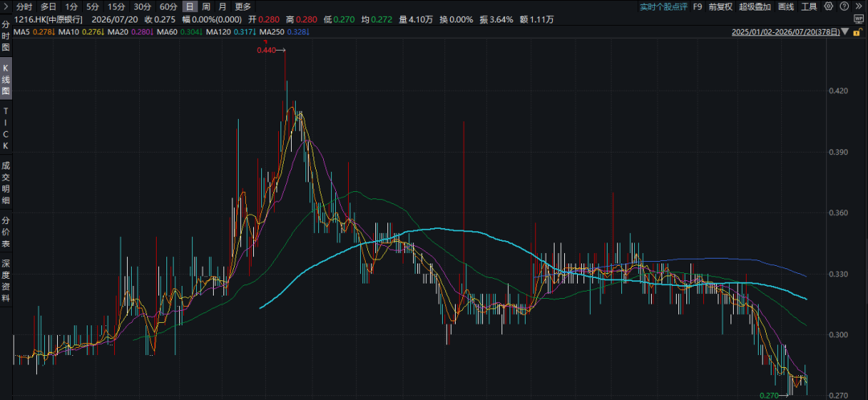
Task: Open the settings gear icon
Action: [x=828, y=6]
